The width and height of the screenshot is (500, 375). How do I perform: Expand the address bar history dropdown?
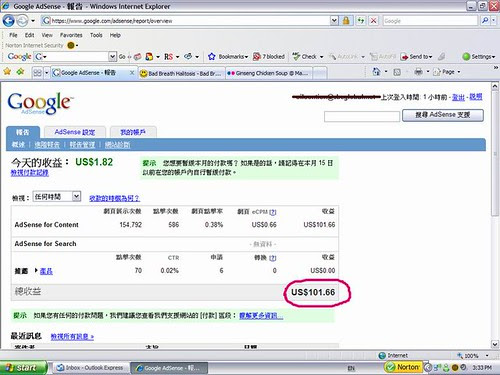pyautogui.click(x=334, y=21)
